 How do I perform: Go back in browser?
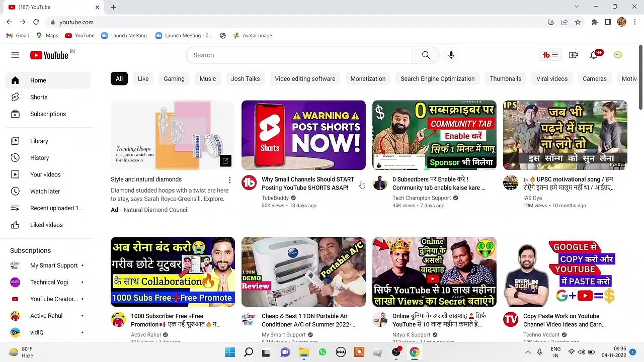tap(9, 22)
